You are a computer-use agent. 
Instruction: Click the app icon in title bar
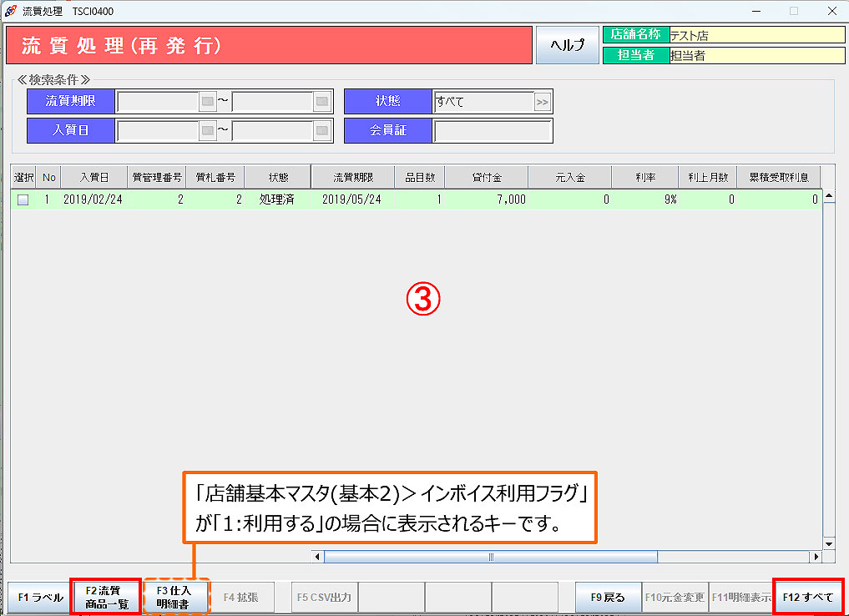11,10
